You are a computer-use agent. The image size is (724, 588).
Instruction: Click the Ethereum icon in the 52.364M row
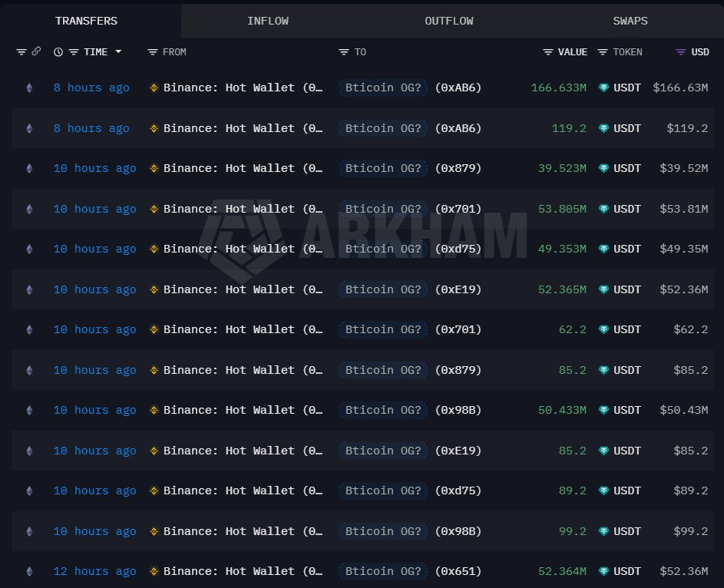point(29,571)
